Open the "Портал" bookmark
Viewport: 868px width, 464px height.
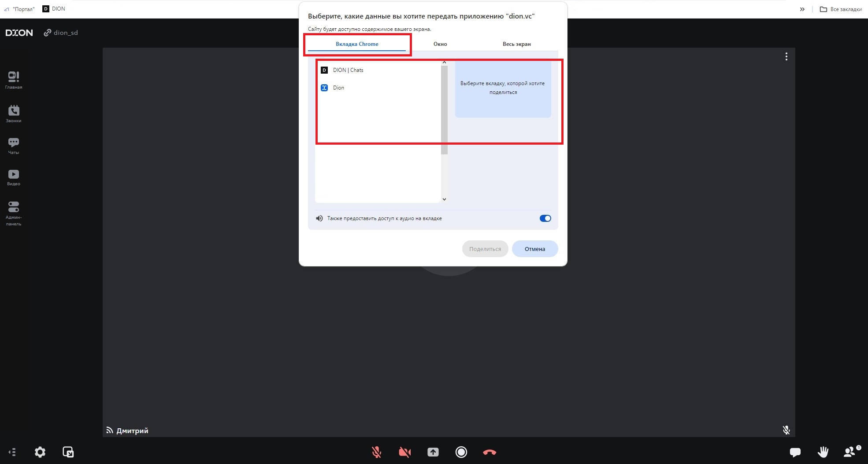point(19,9)
